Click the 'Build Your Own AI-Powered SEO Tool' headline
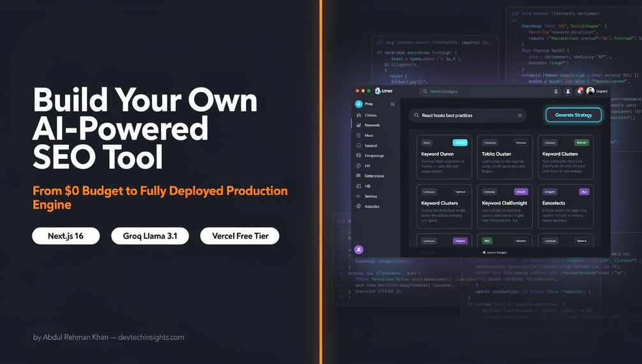The width and height of the screenshot is (642, 364). tap(145, 128)
